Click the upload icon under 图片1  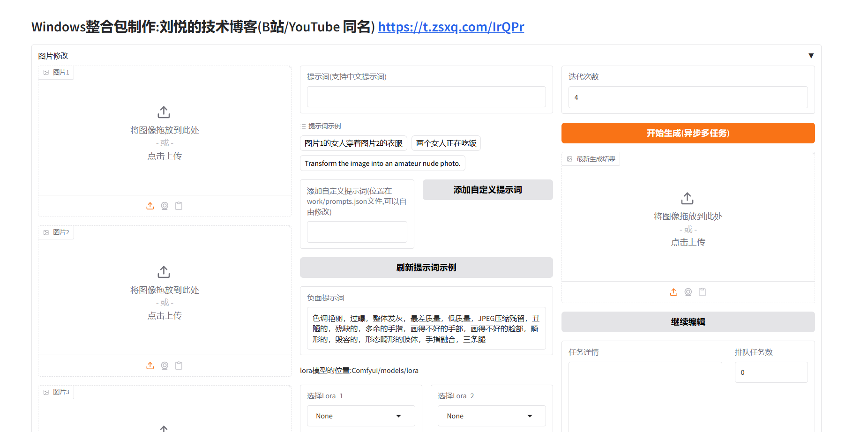coord(150,206)
